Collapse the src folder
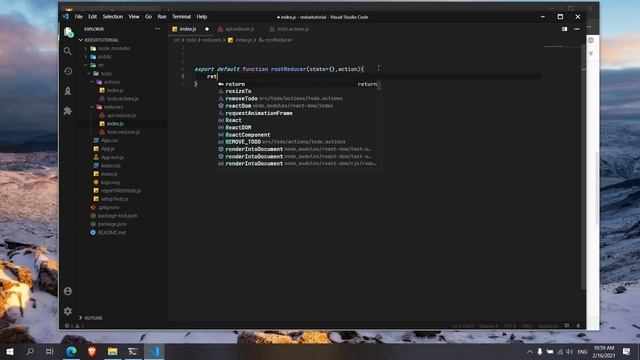Screen dimensions: 640x360 (x=101, y=65)
